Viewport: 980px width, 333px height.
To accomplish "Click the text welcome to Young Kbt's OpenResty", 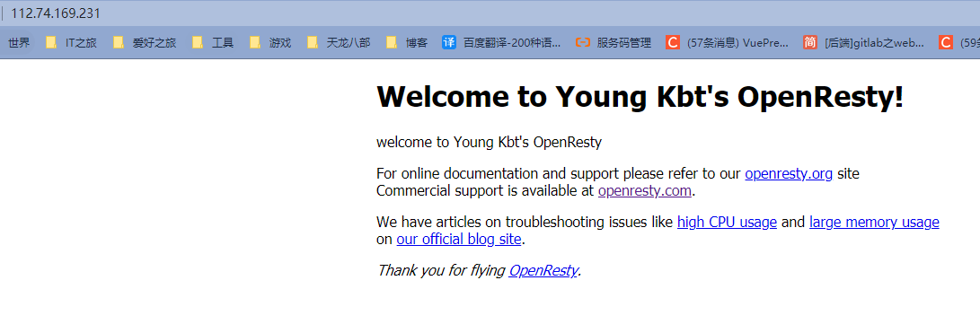I will click(x=489, y=143).
